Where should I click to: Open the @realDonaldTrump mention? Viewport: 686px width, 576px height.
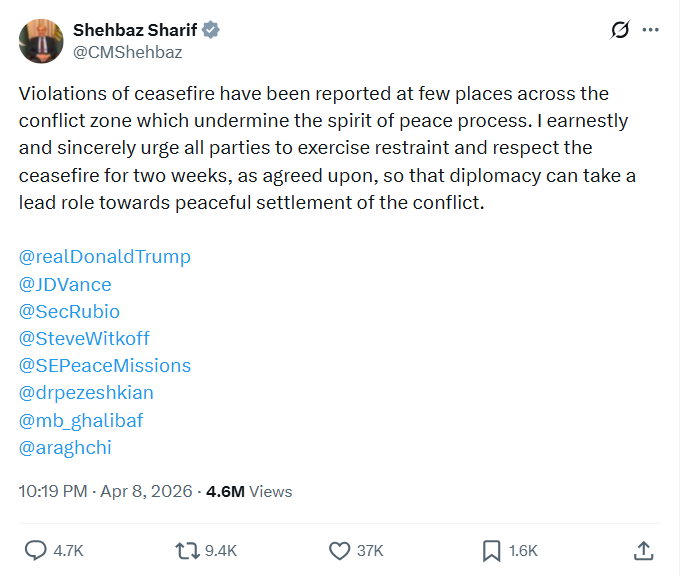pyautogui.click(x=105, y=257)
